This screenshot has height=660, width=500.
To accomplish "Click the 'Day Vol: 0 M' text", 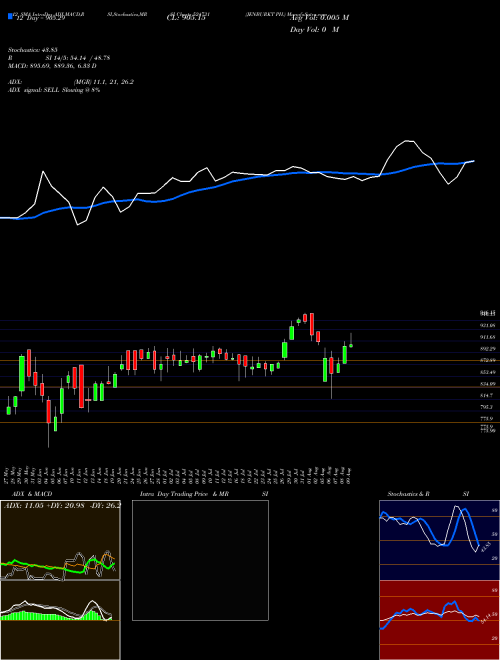I will point(314,29).
